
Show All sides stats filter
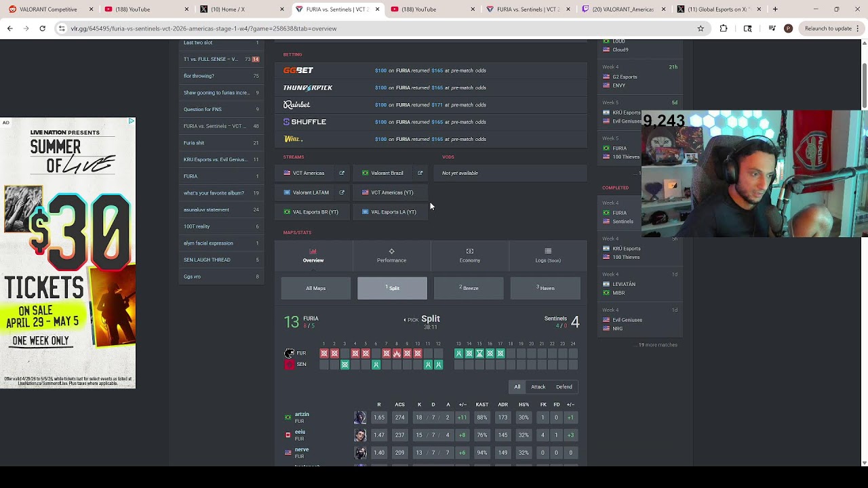517,387
